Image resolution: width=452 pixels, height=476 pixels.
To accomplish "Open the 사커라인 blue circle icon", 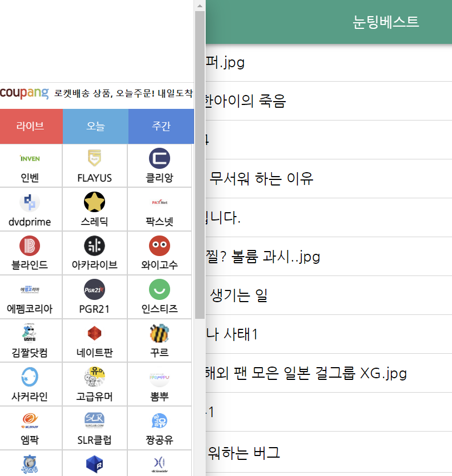I will tap(30, 377).
